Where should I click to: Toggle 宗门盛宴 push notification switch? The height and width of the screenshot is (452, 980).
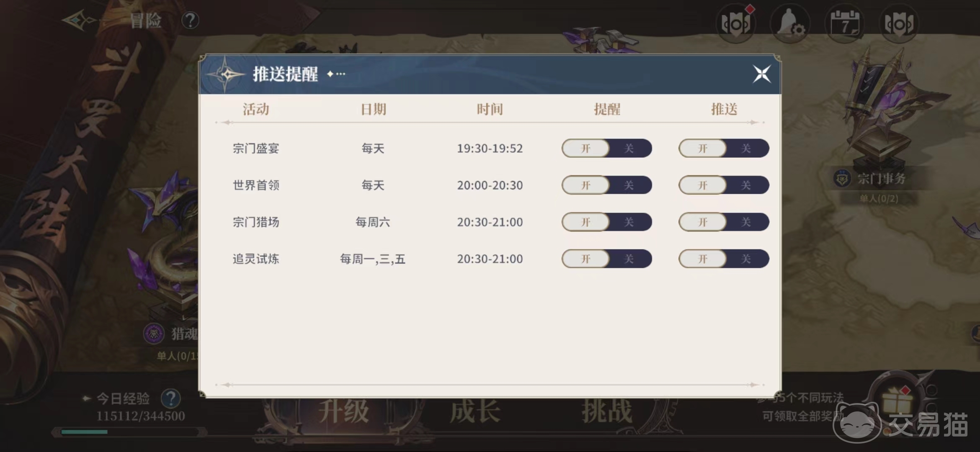point(723,149)
